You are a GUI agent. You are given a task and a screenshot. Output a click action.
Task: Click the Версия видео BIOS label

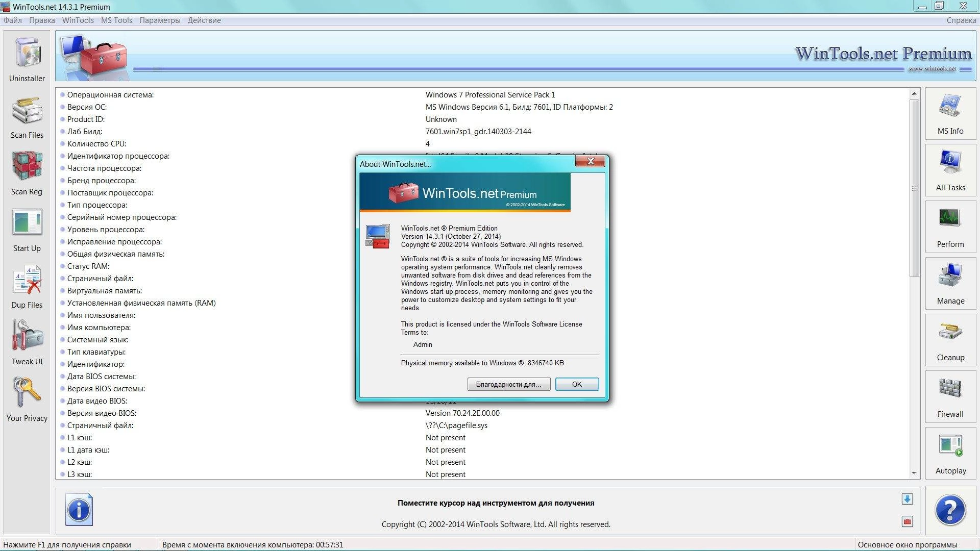tap(102, 413)
